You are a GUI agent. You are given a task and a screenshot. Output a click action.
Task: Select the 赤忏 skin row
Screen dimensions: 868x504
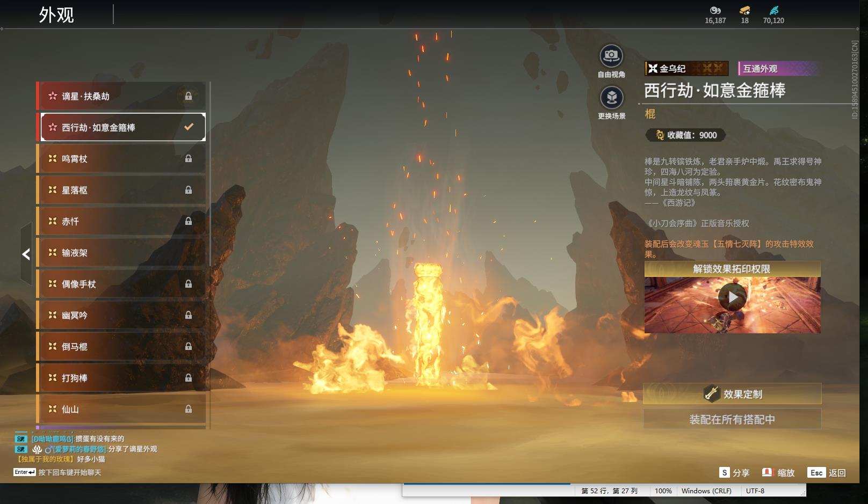[121, 221]
